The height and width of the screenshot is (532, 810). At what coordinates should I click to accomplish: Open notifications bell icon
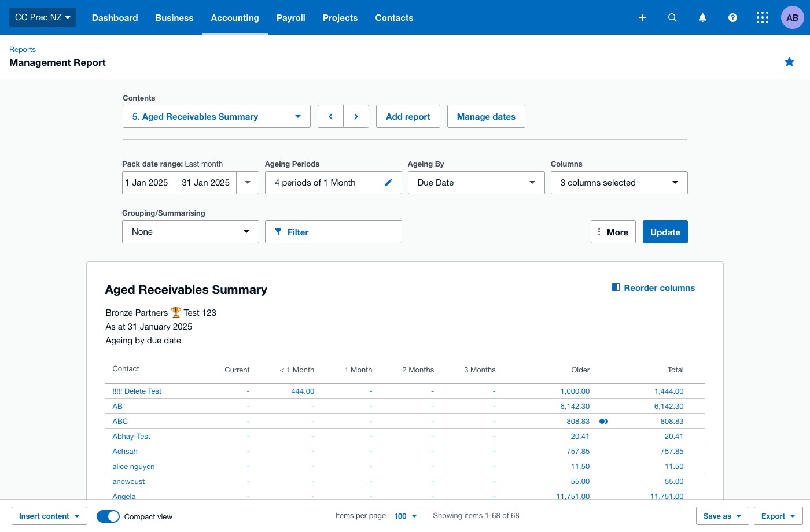702,17
